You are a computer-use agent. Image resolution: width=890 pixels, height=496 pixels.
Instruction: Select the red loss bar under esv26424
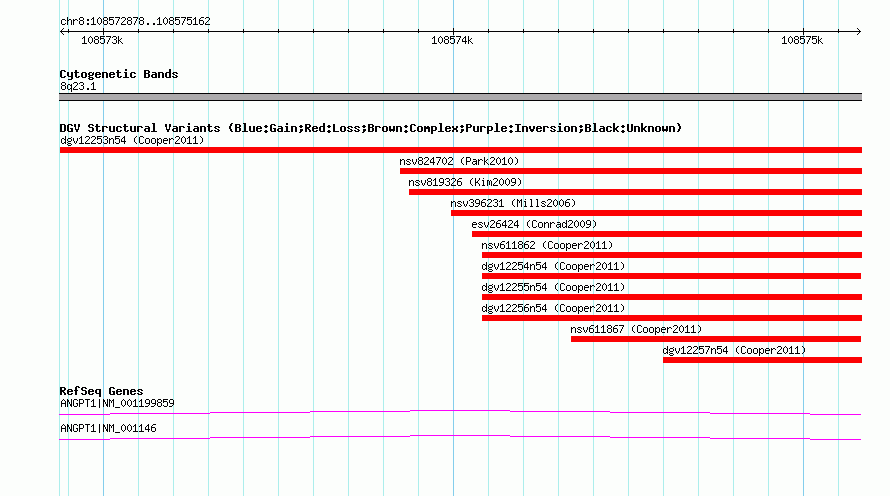tap(666, 234)
